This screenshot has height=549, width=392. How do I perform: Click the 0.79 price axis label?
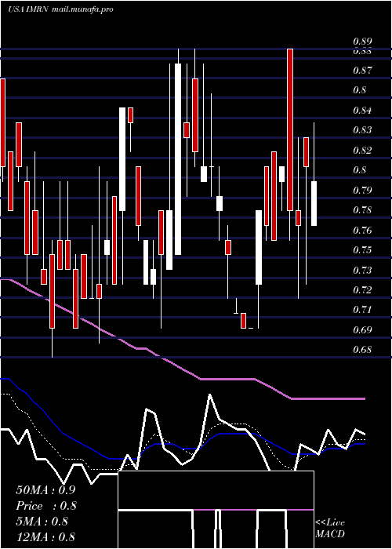362,191
